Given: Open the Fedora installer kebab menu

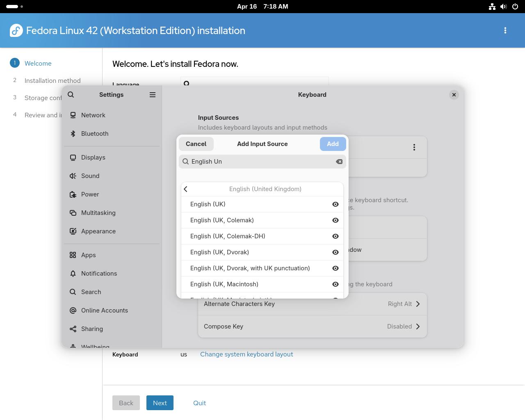Looking at the screenshot, I should pyautogui.click(x=505, y=30).
